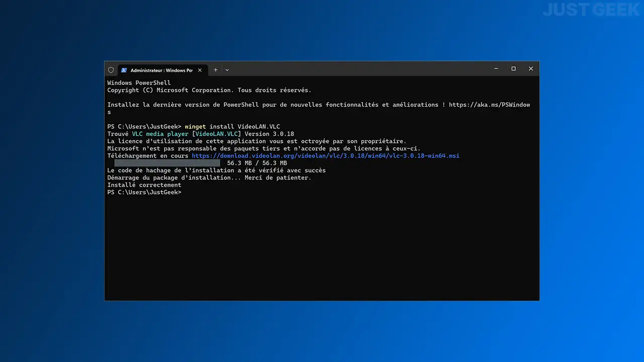Click the 'Installé correctement' line

pyautogui.click(x=144, y=185)
